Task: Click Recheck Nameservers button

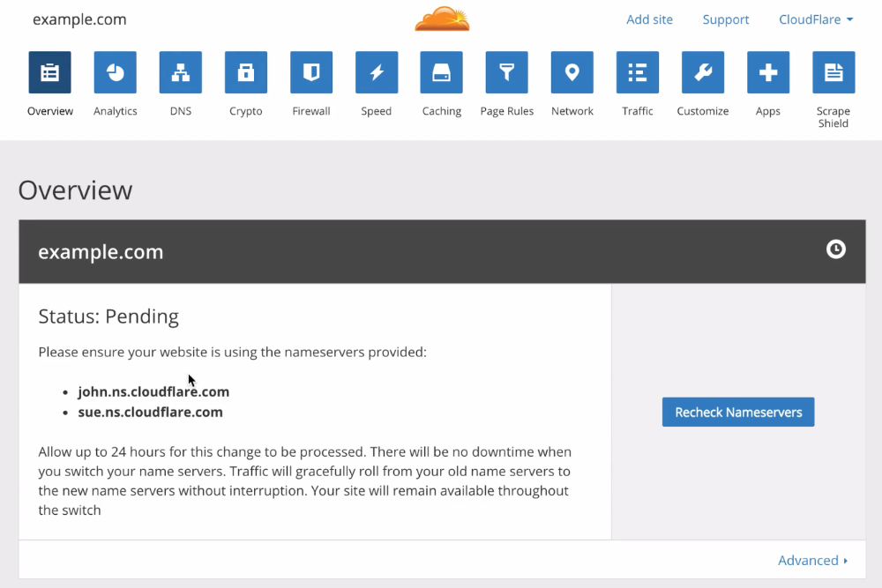Action: (x=738, y=412)
